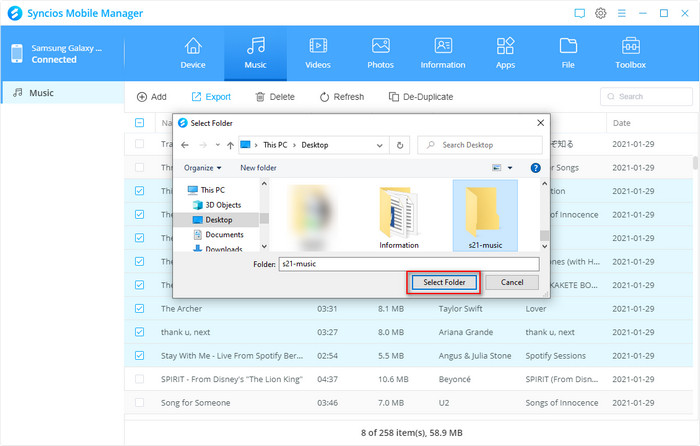Open the Organize dropdown menu
Screen dimensions: 700x446
(203, 168)
